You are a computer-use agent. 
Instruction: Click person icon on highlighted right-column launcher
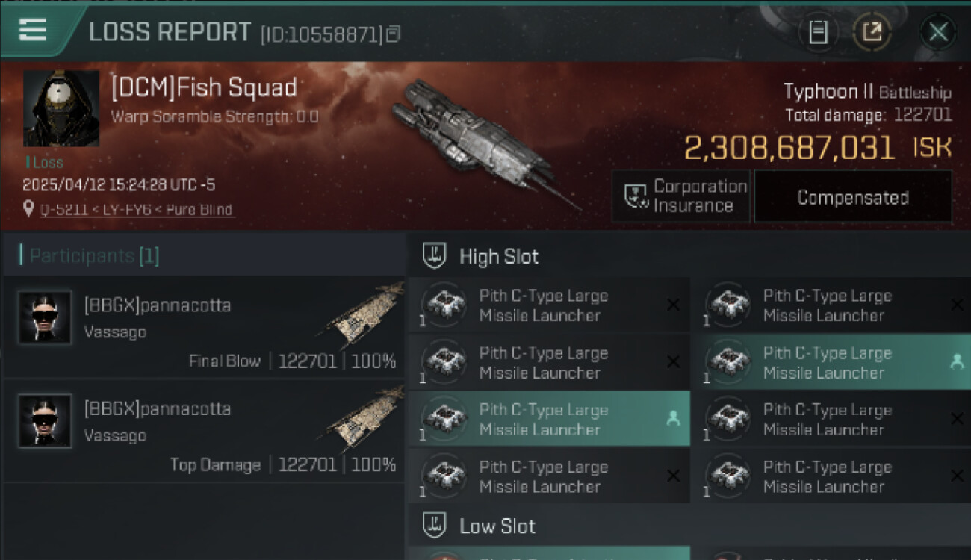[956, 362]
